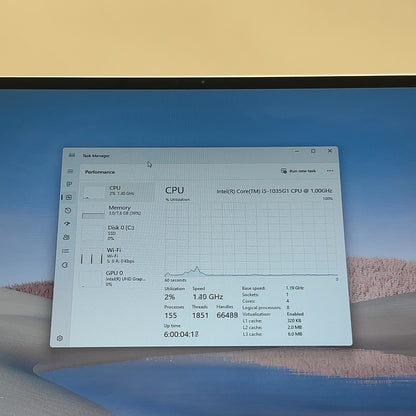
Task: Open the App history page icon
Action: (x=68, y=210)
